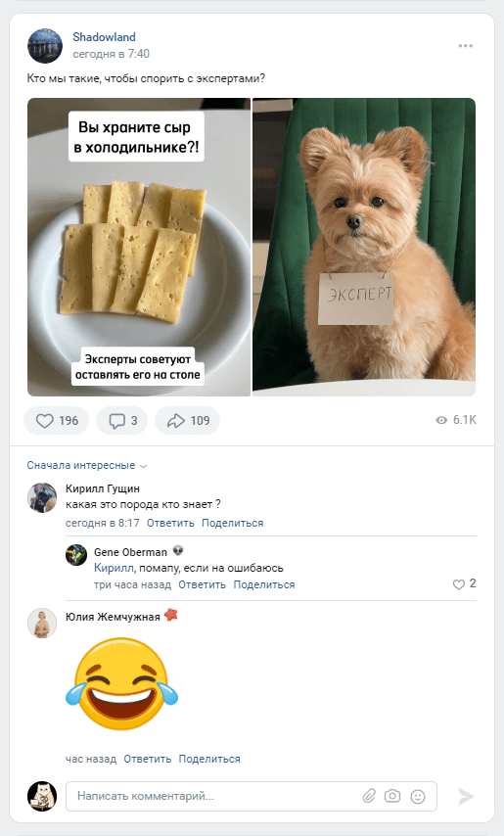Open the post's comments via the speech bubble
This screenshot has height=836, width=504.
click(121, 421)
